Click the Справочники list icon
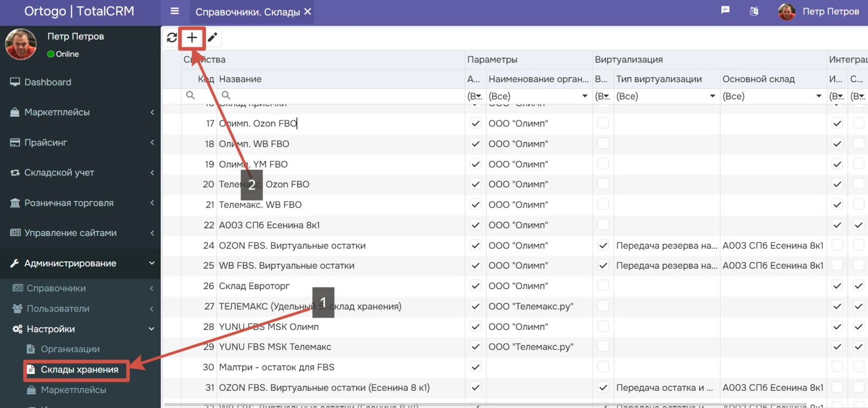The width and height of the screenshot is (868, 408). point(18,288)
